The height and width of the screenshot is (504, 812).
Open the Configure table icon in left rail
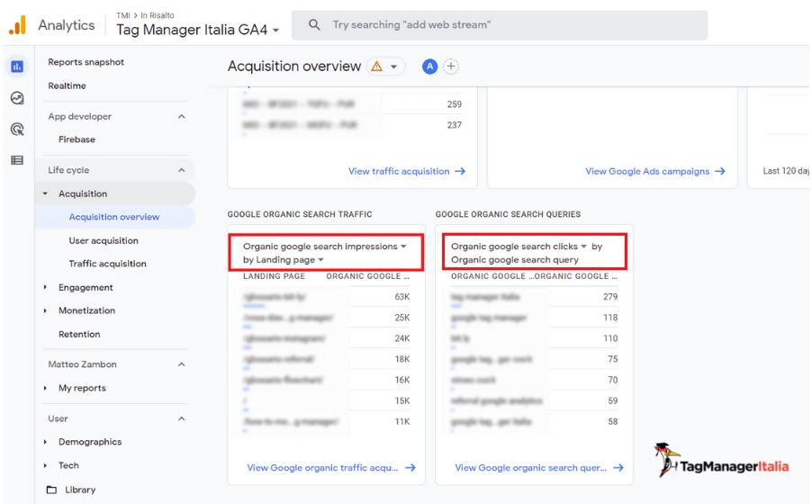17,160
